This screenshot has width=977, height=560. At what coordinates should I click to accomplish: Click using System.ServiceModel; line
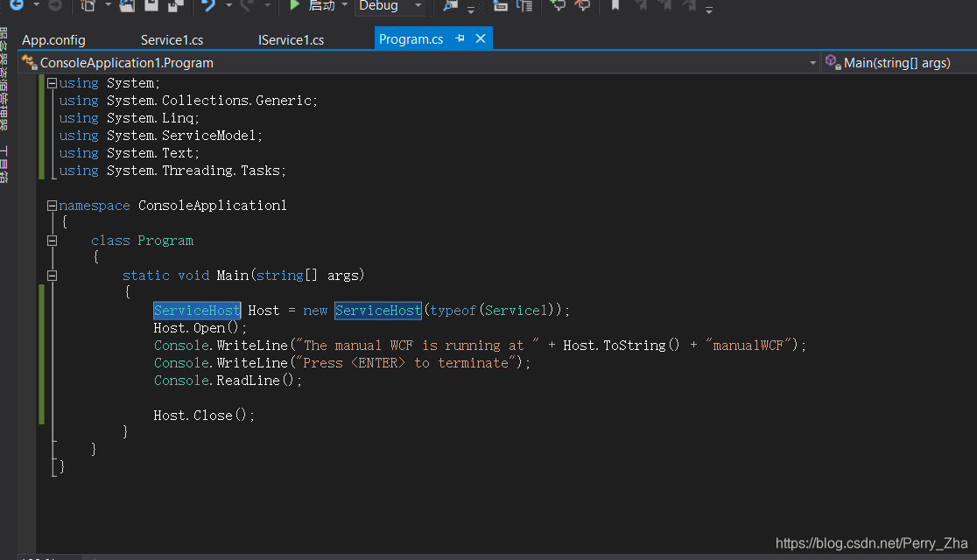tap(161, 136)
